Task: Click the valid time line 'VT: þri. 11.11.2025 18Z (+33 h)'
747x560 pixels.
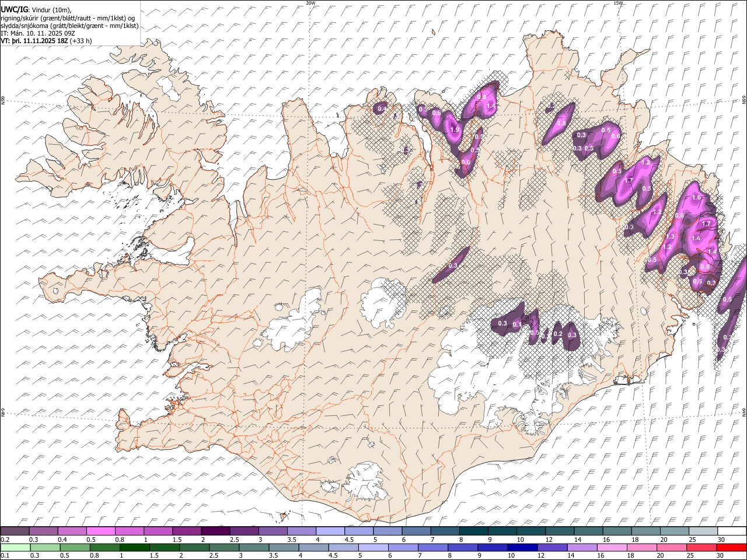Action: (x=46, y=41)
